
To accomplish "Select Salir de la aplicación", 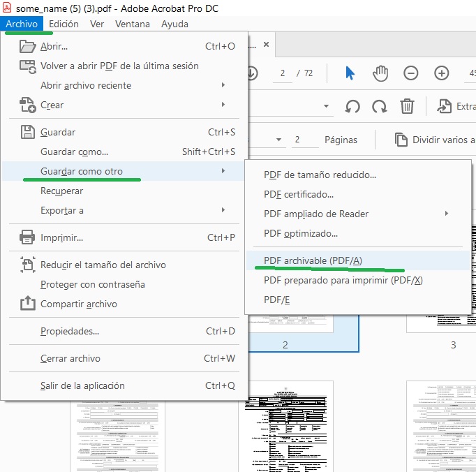I will coord(124,385).
